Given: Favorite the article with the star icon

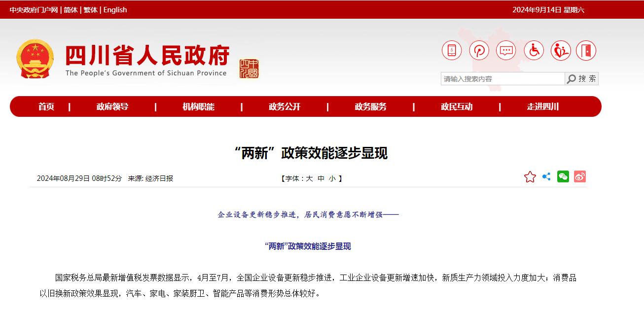Looking at the screenshot, I should pyautogui.click(x=529, y=176).
